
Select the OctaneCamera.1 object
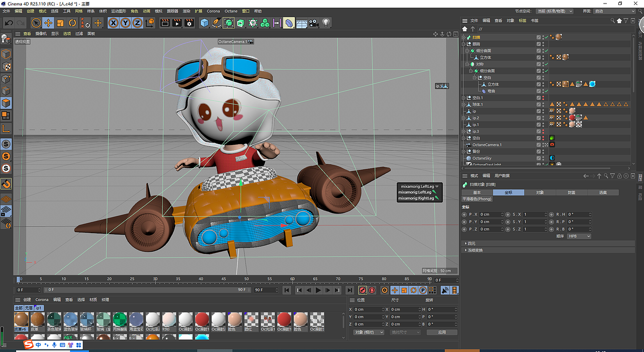(x=487, y=145)
